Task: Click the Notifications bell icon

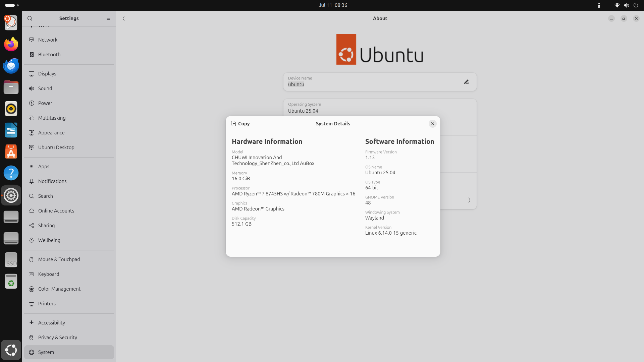Action: click(x=32, y=181)
